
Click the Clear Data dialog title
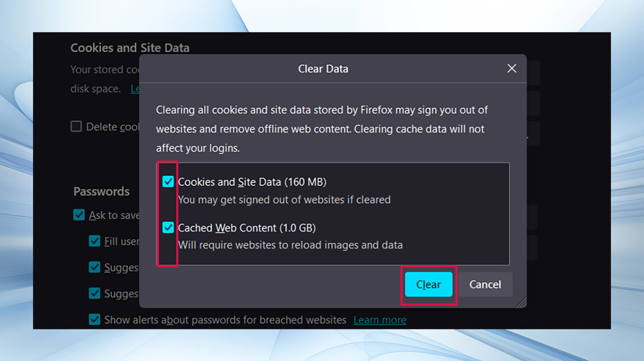click(x=323, y=69)
